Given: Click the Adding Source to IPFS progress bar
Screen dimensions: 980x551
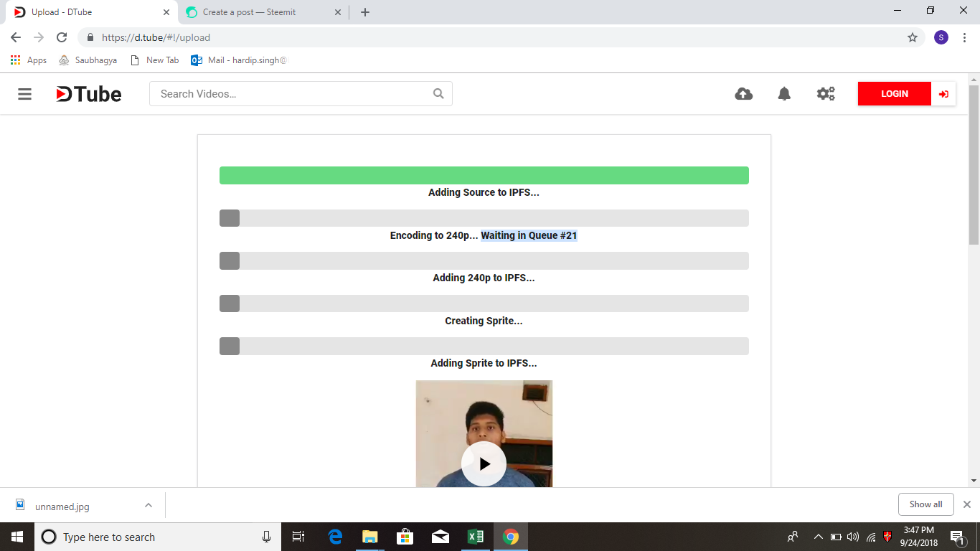Looking at the screenshot, I should coord(484,175).
